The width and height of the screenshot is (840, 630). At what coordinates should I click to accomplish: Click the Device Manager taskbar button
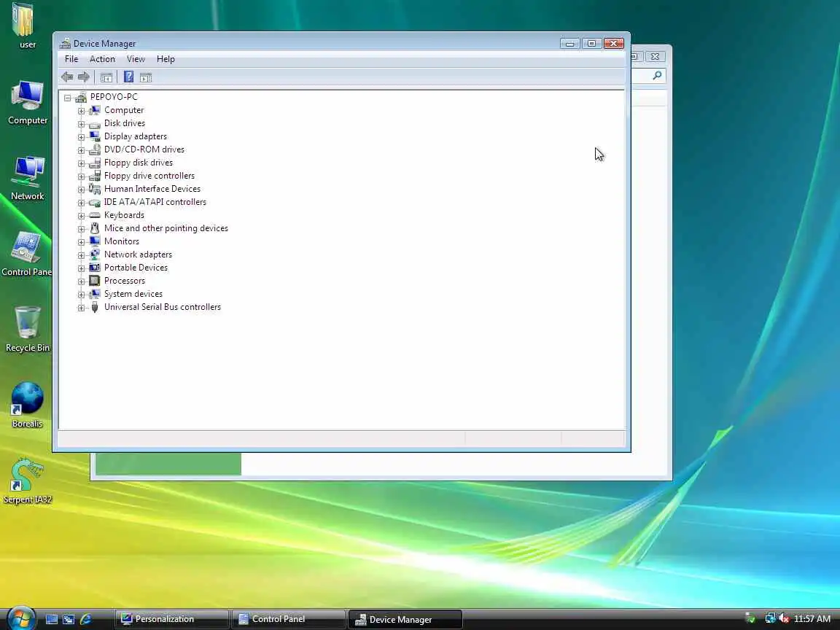[x=405, y=619]
